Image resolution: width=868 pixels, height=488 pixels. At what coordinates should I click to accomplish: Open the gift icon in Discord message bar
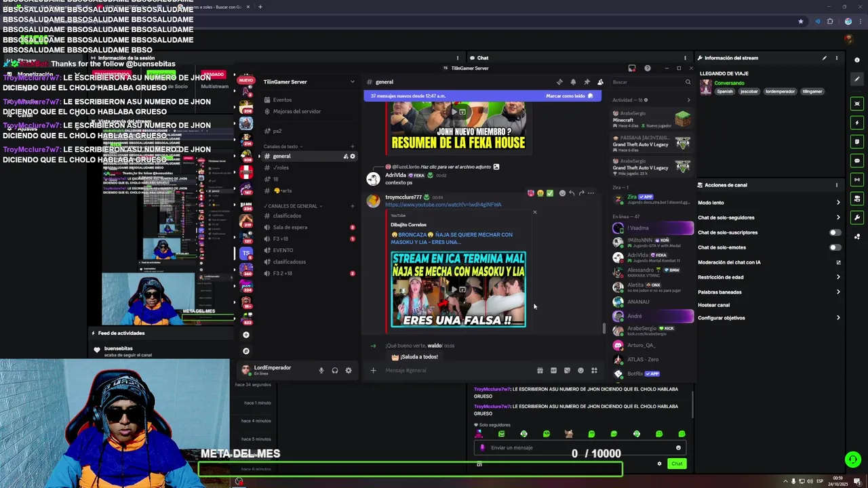(x=540, y=370)
